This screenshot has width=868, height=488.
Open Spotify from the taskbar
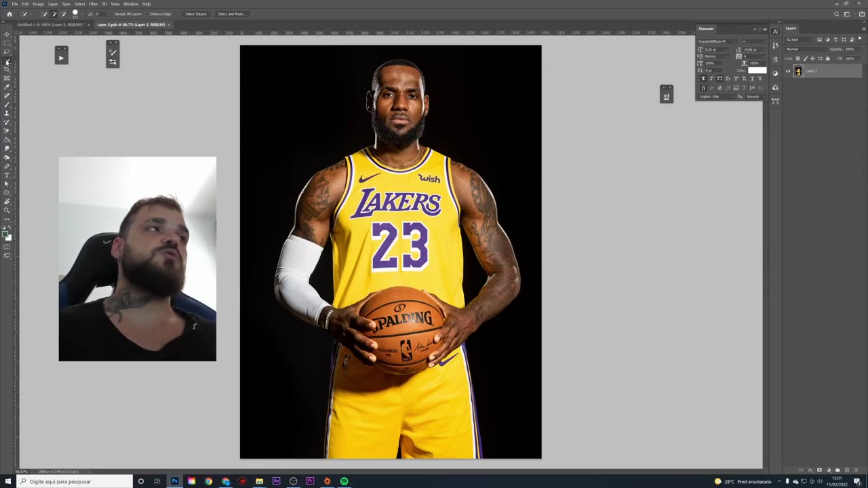(344, 481)
